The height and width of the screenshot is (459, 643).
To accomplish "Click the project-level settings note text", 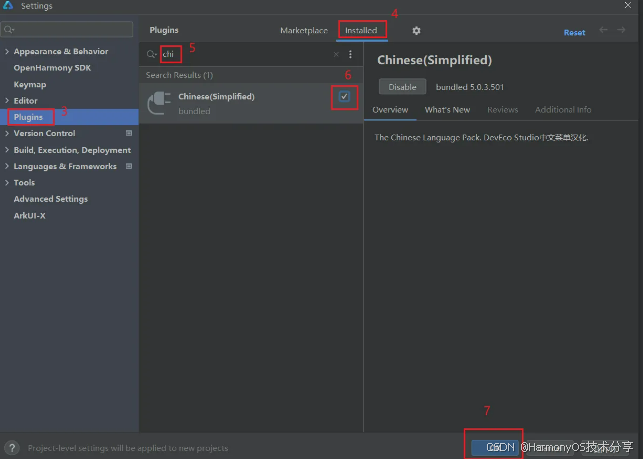I will click(128, 448).
